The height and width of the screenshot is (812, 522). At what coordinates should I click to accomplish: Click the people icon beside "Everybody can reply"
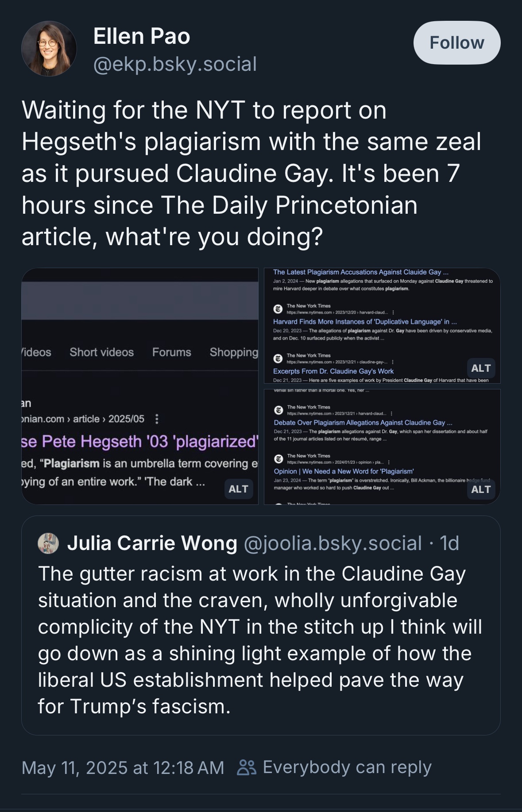click(x=247, y=767)
